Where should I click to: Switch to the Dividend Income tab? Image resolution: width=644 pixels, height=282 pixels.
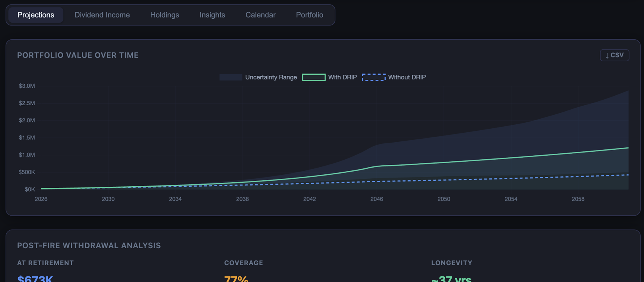(x=102, y=15)
